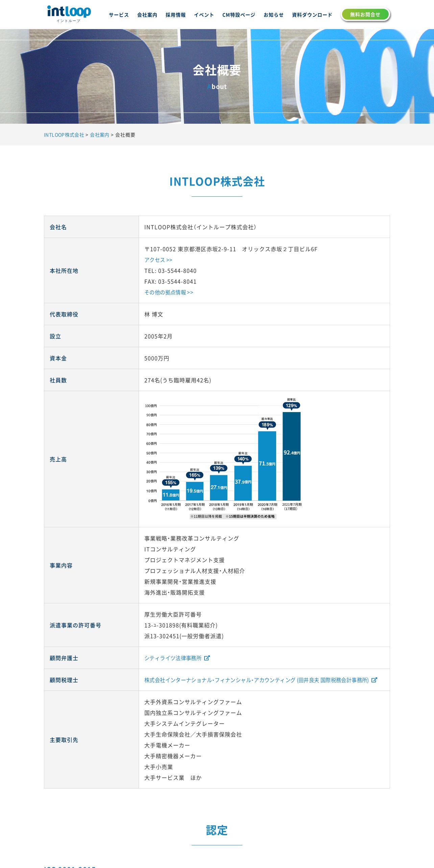Image resolution: width=434 pixels, height=868 pixels.
Task: Go to the イベント page
Action: (204, 15)
